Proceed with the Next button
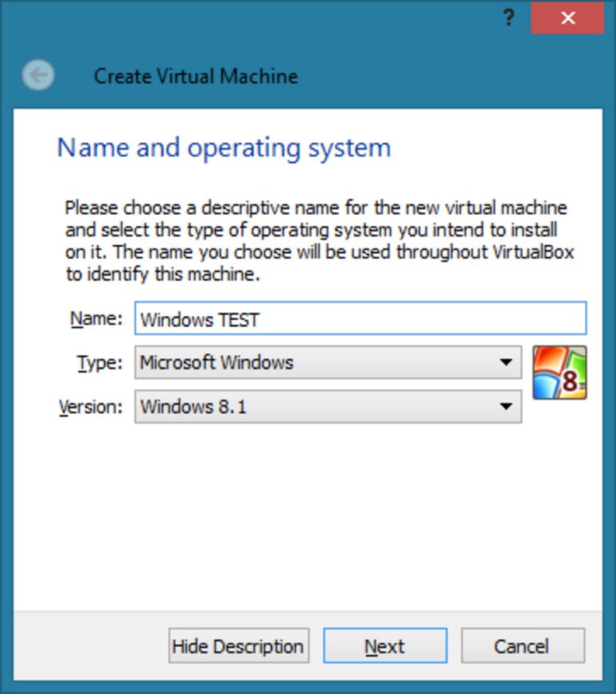616x694 pixels. click(384, 646)
